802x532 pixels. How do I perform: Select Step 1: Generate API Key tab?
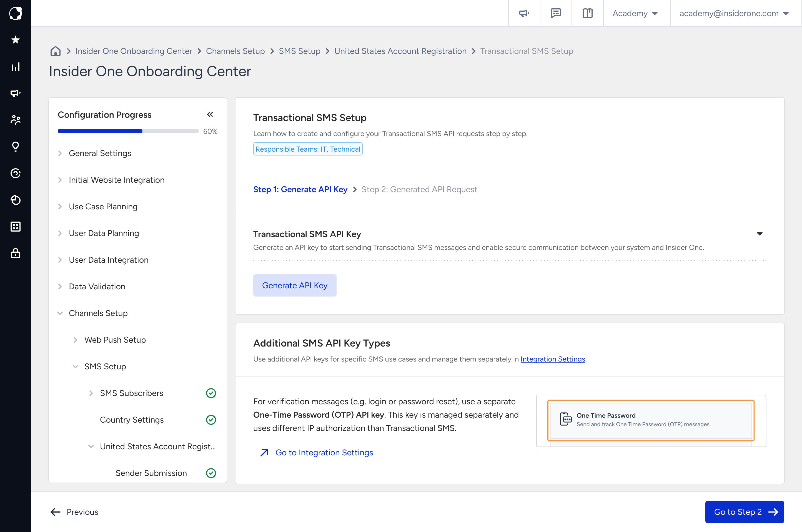pos(300,189)
